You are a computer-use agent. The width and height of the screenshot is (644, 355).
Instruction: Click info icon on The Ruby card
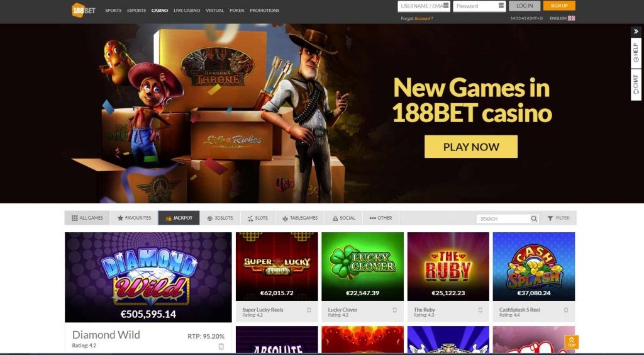click(480, 310)
